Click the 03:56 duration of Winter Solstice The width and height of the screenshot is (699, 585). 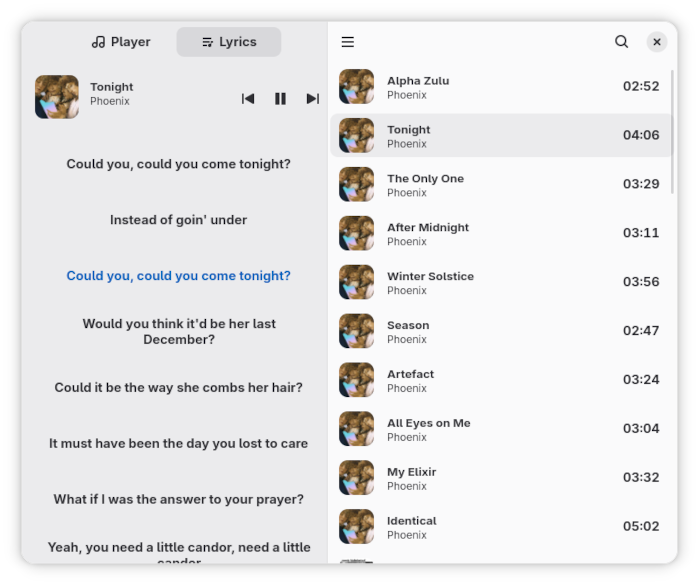[641, 282]
